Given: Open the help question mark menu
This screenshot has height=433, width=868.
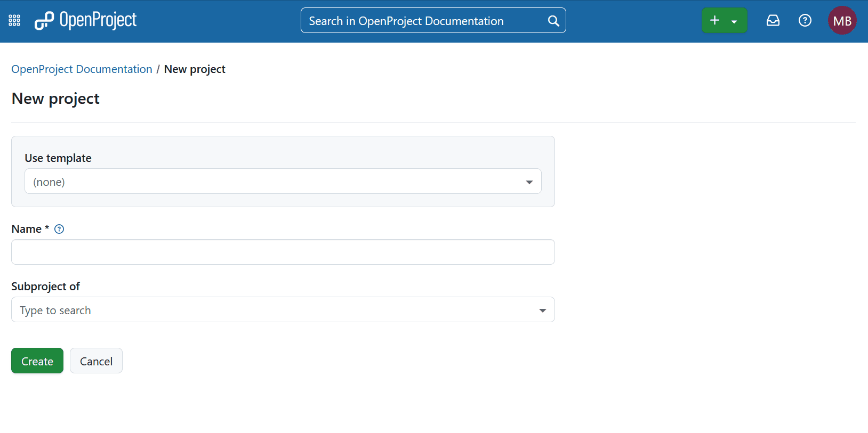Looking at the screenshot, I should click(x=805, y=21).
